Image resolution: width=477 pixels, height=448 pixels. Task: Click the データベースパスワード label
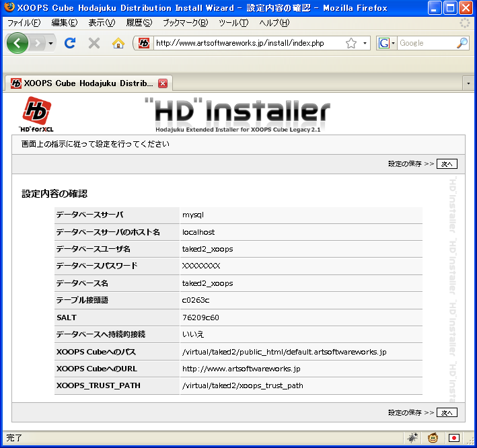coord(97,266)
